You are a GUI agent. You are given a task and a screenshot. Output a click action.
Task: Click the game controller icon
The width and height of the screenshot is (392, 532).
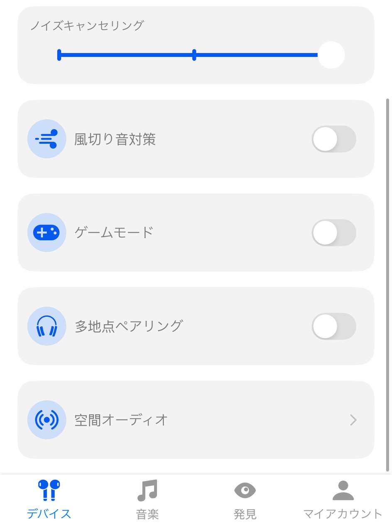pos(47,232)
